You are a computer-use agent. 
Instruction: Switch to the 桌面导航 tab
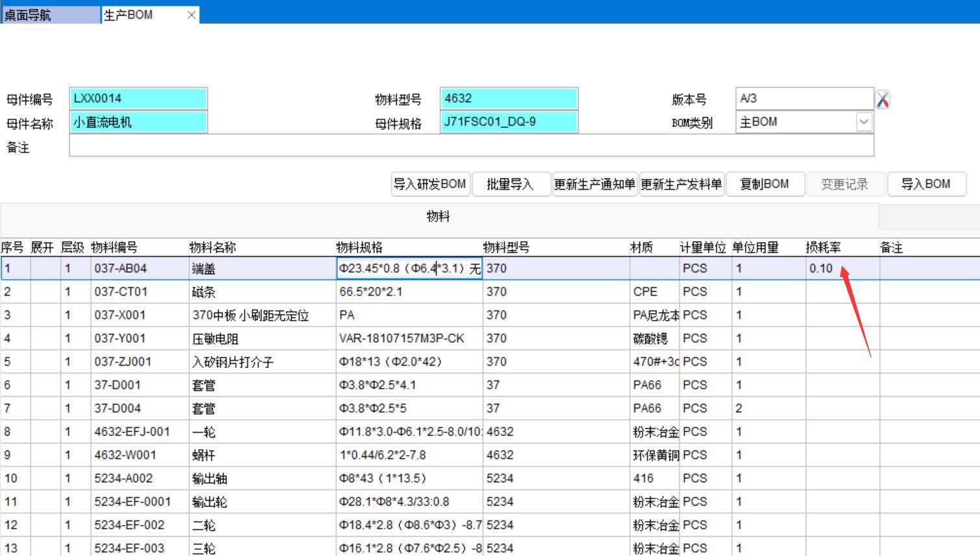tap(51, 15)
